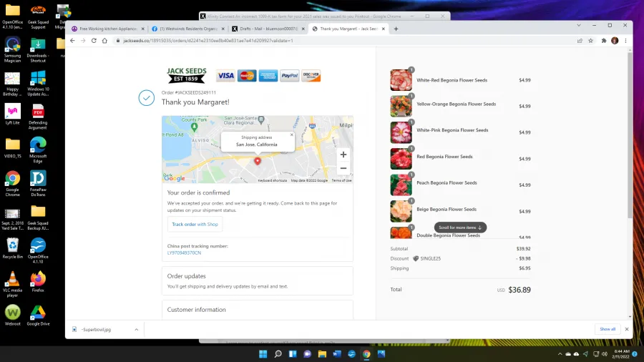Open the Recycle Bin
Screen dimensions: 644x362
[12, 248]
